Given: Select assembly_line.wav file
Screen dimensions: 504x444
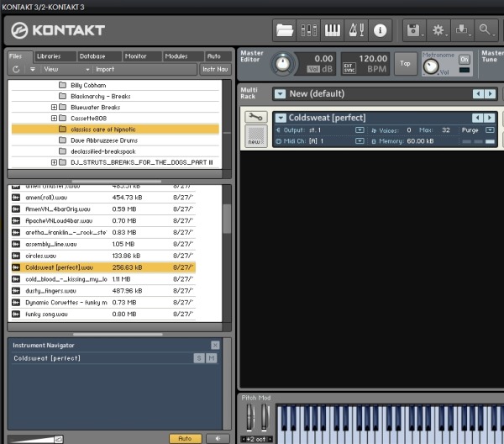Looking at the screenshot, I should (103, 244).
